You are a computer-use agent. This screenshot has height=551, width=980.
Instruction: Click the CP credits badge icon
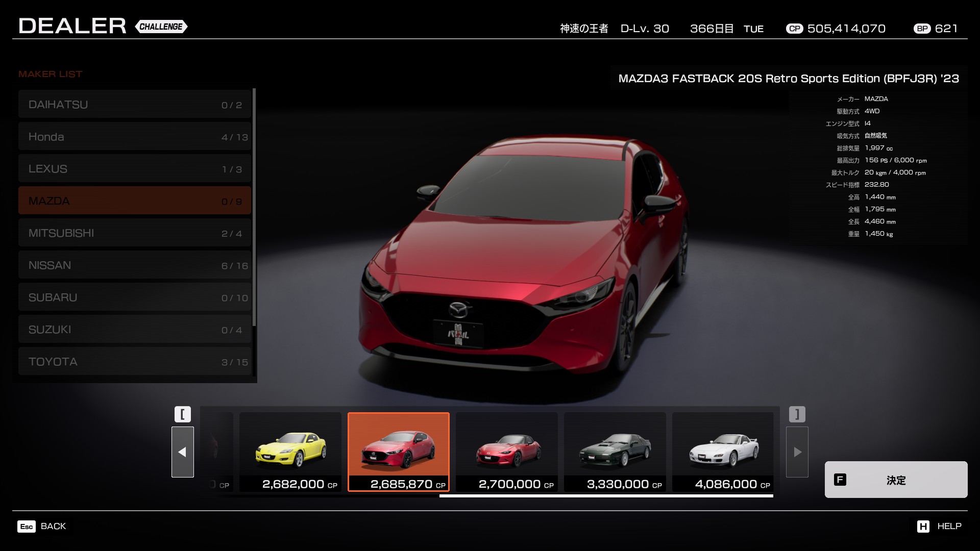[x=794, y=29]
